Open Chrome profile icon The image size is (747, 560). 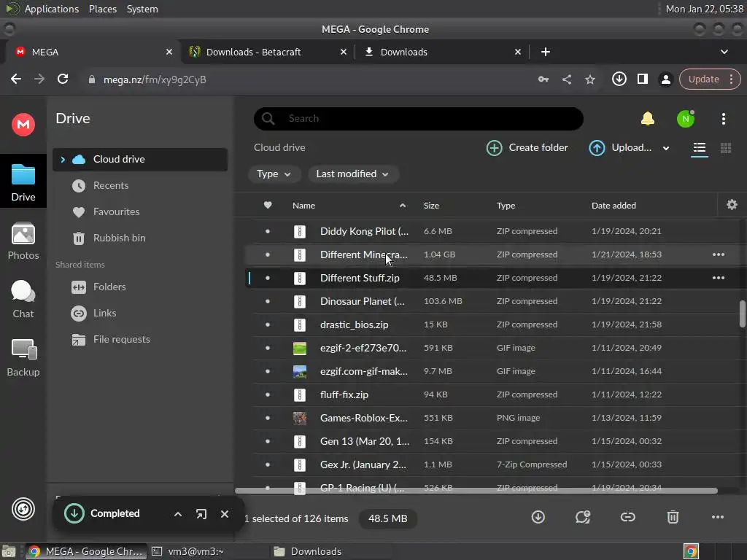[x=665, y=79]
